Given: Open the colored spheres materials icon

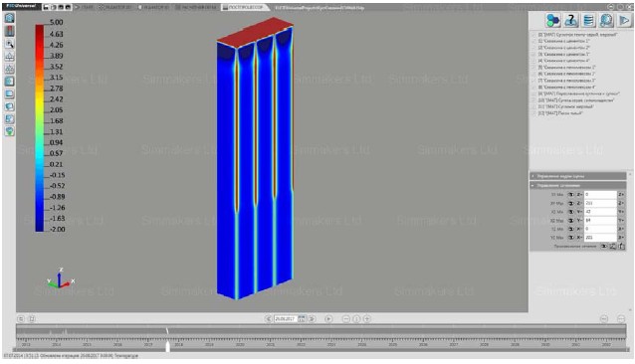Looking at the screenshot, I should pos(552,20).
